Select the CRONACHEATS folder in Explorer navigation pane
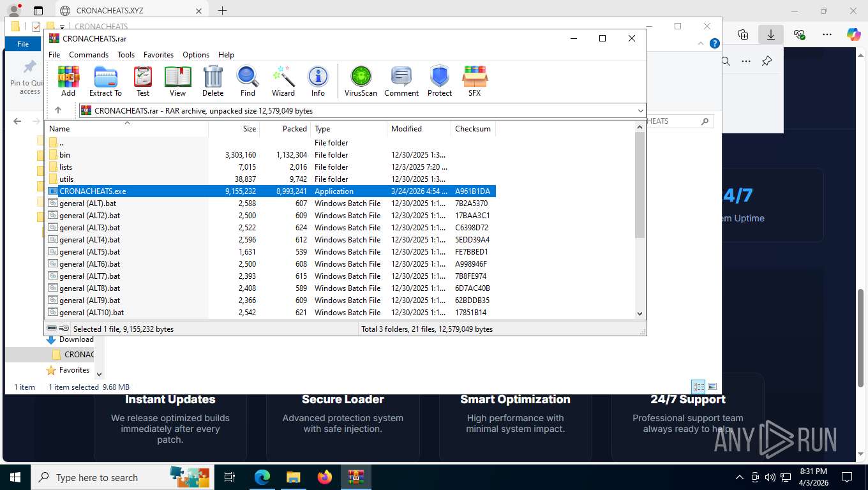This screenshot has height=490, width=868. click(x=73, y=355)
